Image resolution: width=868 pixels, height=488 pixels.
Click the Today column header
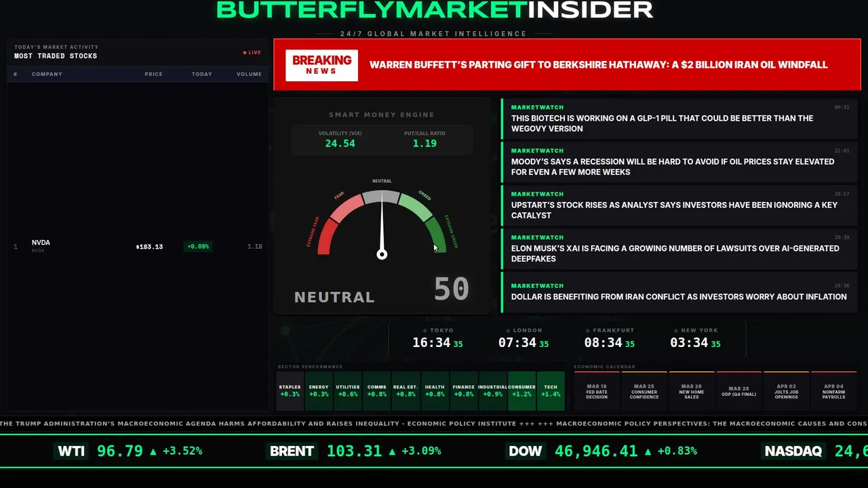click(201, 74)
